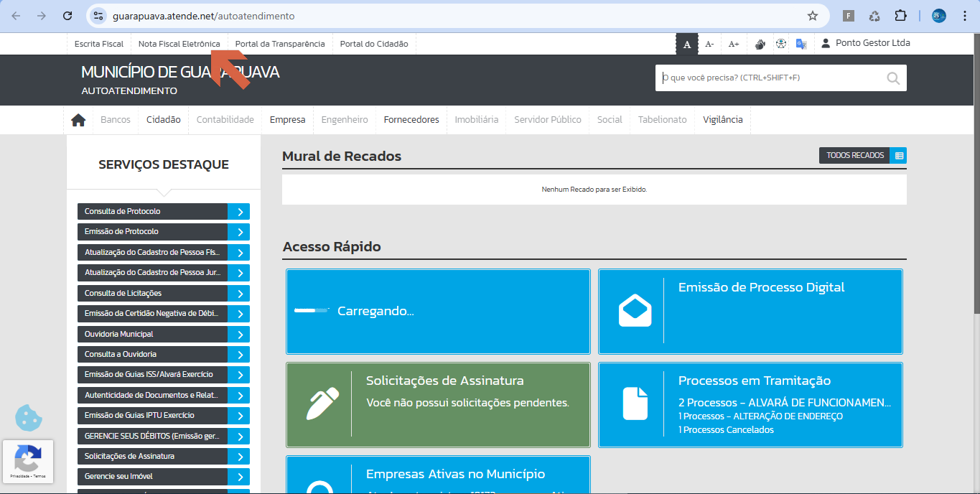
Task: Select the Servidor Público category tab
Action: tap(548, 120)
